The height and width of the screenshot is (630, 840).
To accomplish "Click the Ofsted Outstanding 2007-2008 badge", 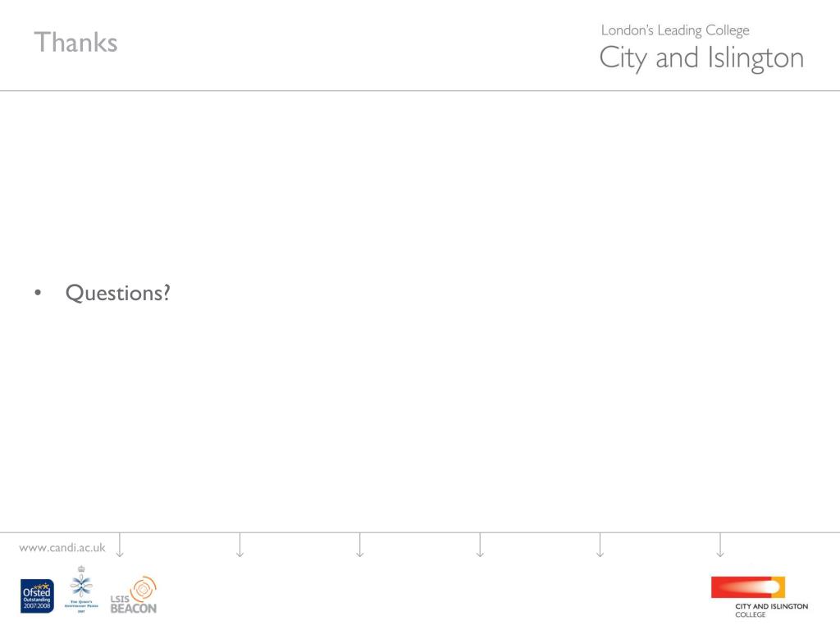I will (x=37, y=596).
